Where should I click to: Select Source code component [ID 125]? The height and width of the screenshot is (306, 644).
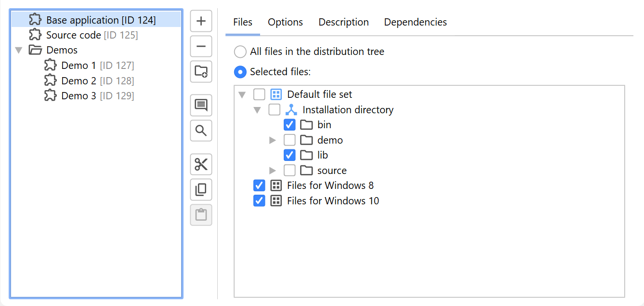coord(92,35)
